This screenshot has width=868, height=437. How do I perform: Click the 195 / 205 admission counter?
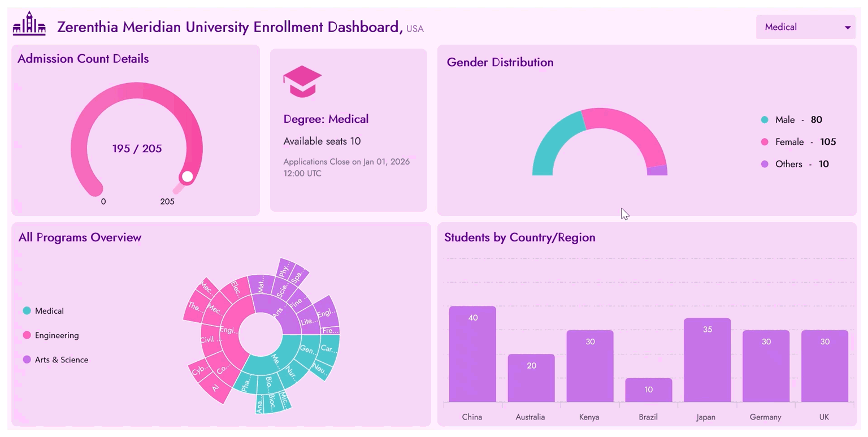[136, 148]
